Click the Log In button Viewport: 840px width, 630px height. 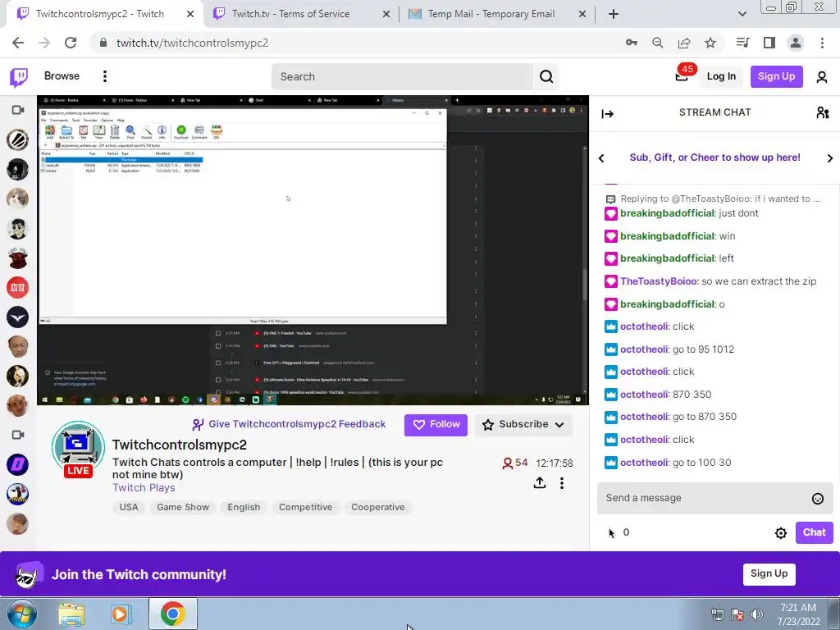tap(721, 76)
